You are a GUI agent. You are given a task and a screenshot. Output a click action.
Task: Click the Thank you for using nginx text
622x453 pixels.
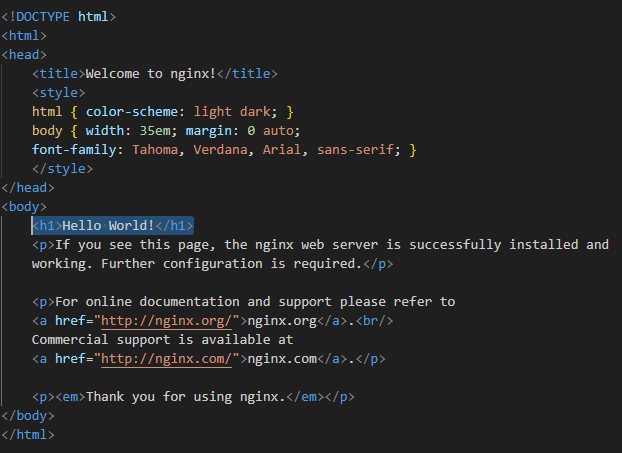(x=186, y=397)
